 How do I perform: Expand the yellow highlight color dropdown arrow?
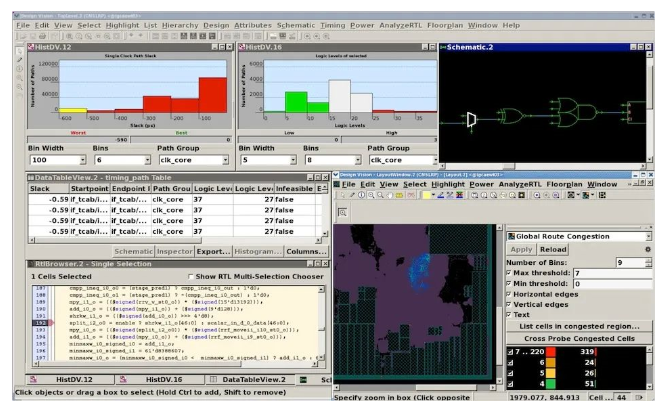433,194
